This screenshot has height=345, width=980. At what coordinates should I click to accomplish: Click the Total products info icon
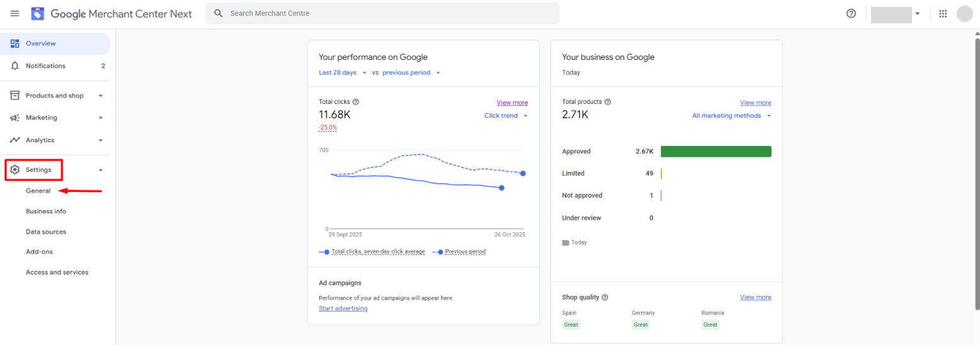coord(608,102)
